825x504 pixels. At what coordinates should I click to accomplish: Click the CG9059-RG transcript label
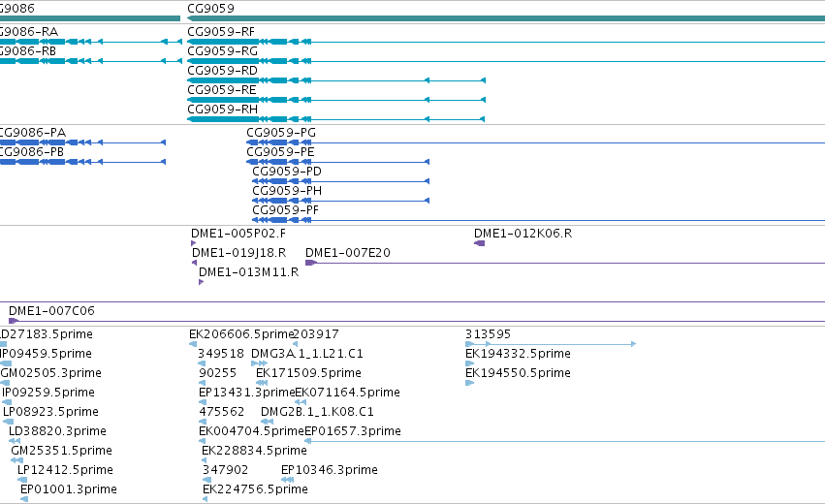(223, 51)
